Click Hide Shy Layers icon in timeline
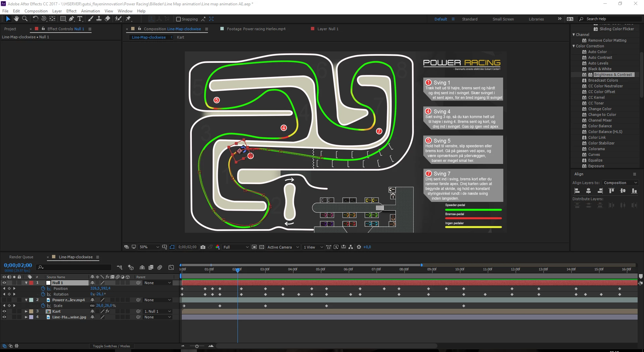 pyautogui.click(x=142, y=267)
